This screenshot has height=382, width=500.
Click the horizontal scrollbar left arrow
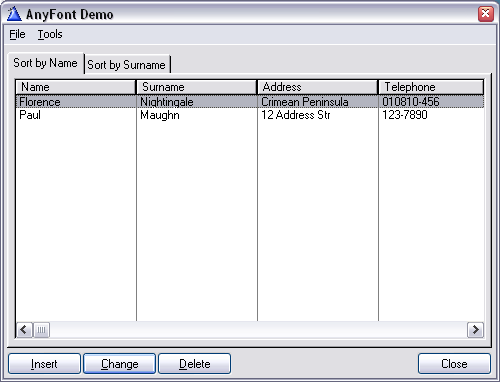coord(24,330)
